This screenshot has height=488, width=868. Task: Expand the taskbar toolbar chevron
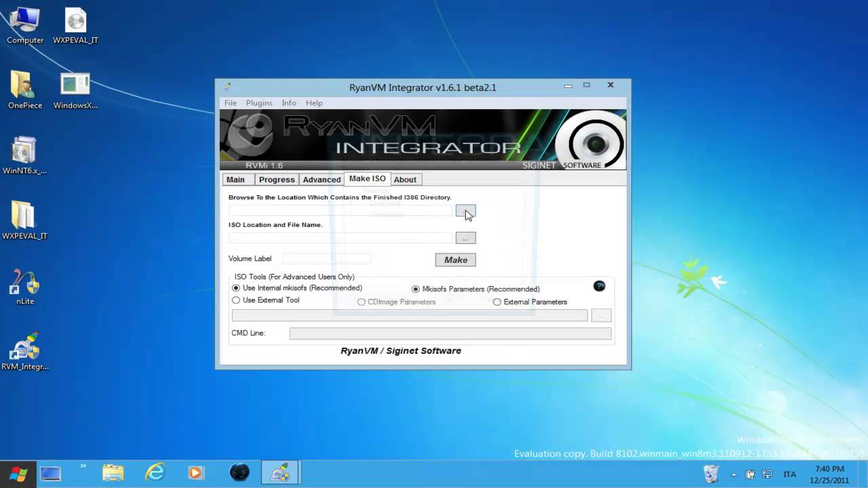83,466
